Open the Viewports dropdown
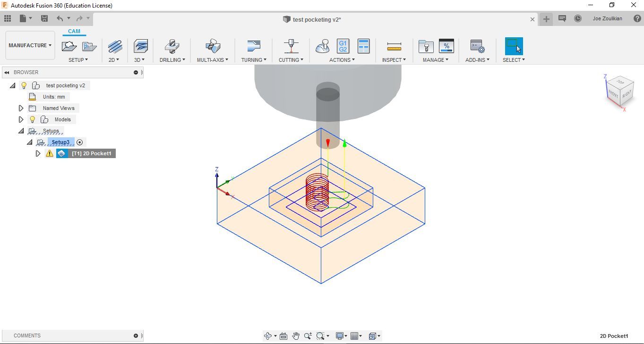644x344 pixels. coord(375,336)
